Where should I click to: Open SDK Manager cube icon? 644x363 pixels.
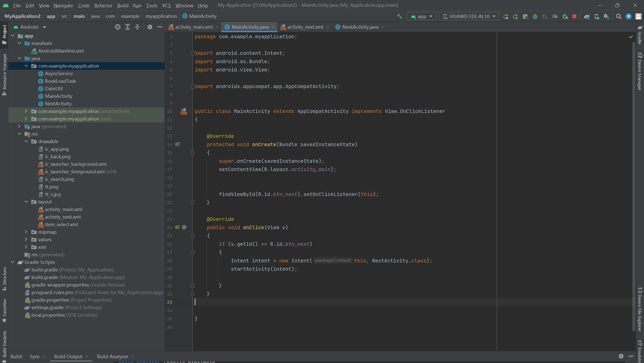607,16
